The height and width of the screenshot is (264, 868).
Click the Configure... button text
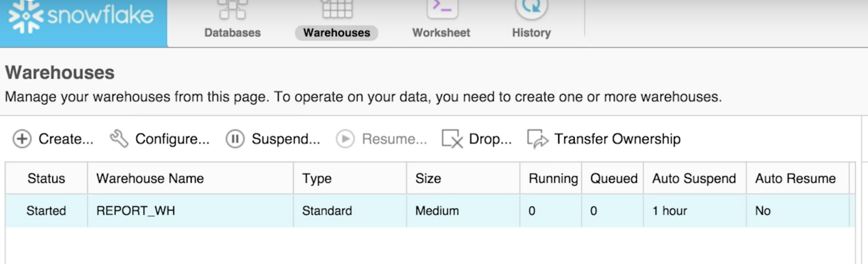pyautogui.click(x=172, y=139)
